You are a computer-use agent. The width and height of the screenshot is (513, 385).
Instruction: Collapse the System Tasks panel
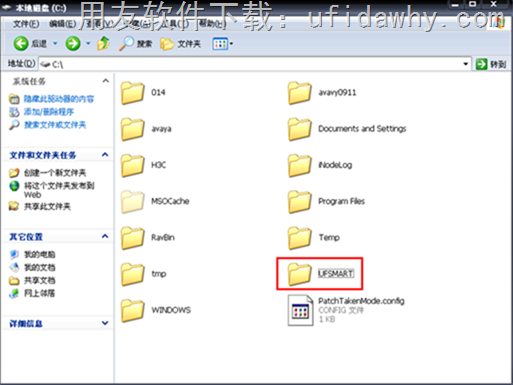[105, 81]
